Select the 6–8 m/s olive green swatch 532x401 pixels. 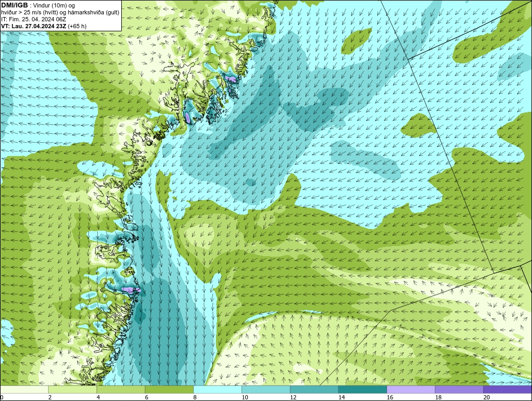[x=169, y=389]
